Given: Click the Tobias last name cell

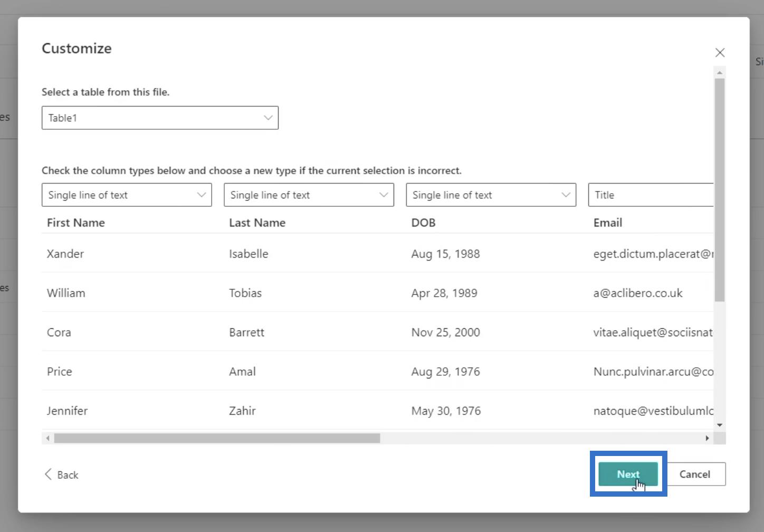Looking at the screenshot, I should click(x=245, y=293).
